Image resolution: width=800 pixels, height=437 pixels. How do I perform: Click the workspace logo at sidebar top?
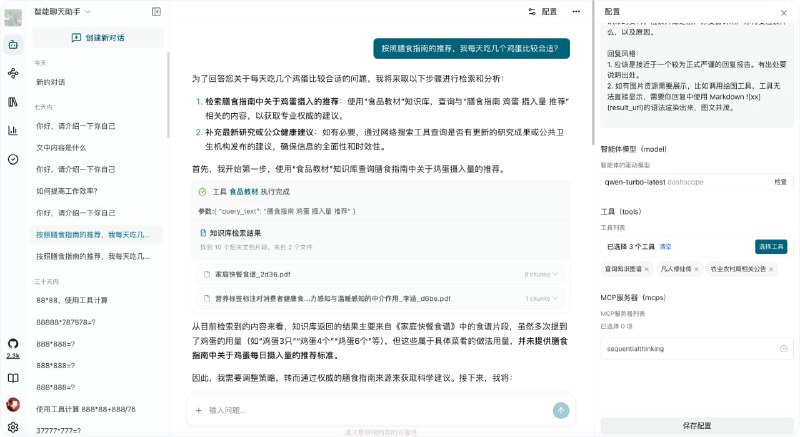click(x=13, y=17)
